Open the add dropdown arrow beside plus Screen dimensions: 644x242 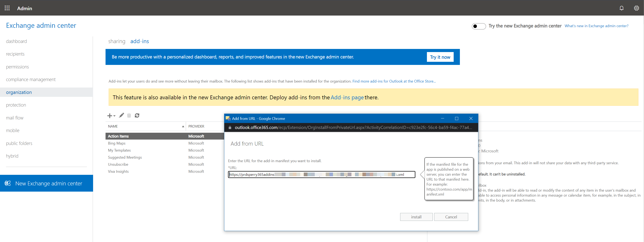[114, 116]
